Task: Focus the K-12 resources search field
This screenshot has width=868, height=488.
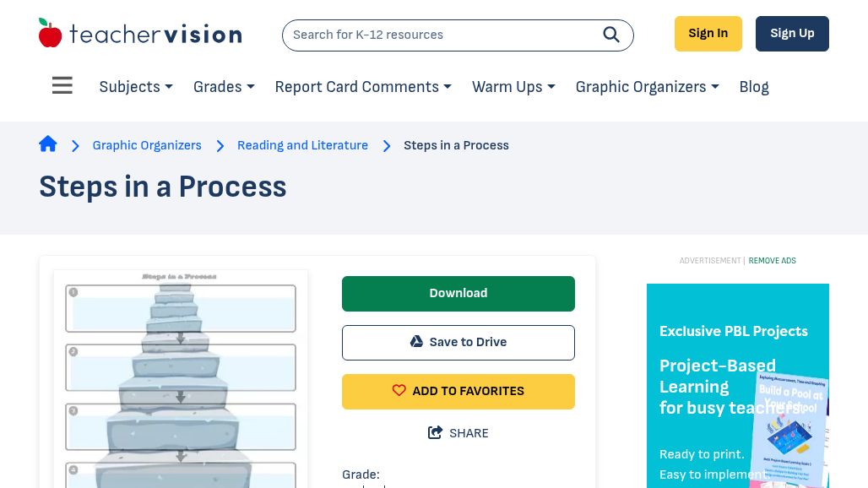Action: (439, 35)
